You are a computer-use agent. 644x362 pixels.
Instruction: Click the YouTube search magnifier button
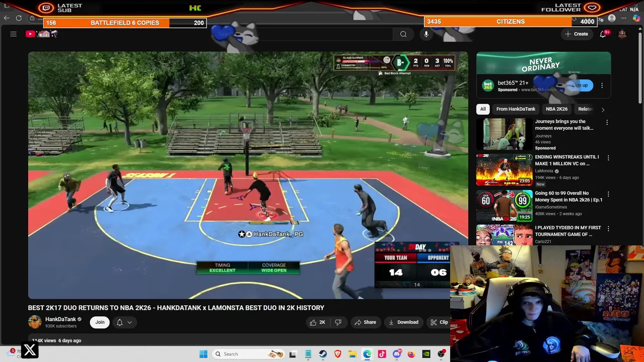pyautogui.click(x=403, y=34)
